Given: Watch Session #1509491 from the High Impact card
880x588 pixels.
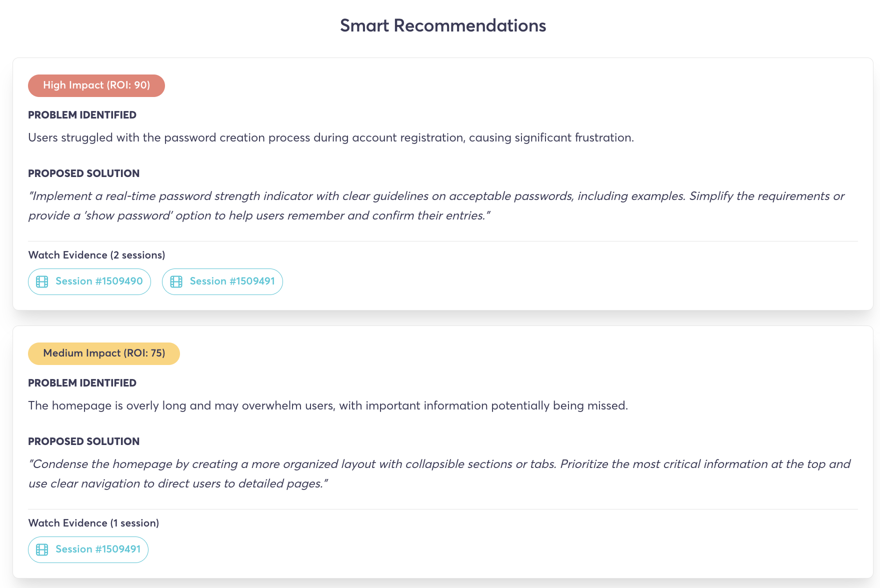Looking at the screenshot, I should click(x=222, y=281).
